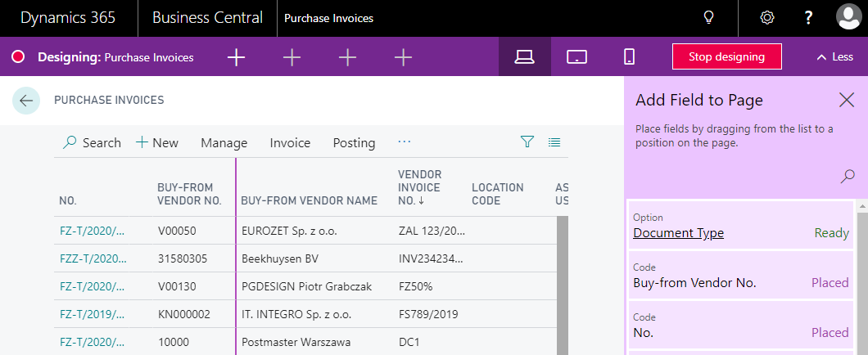The width and height of the screenshot is (868, 355).
Task: Click Dynamics 365 header link
Action: [x=68, y=18]
